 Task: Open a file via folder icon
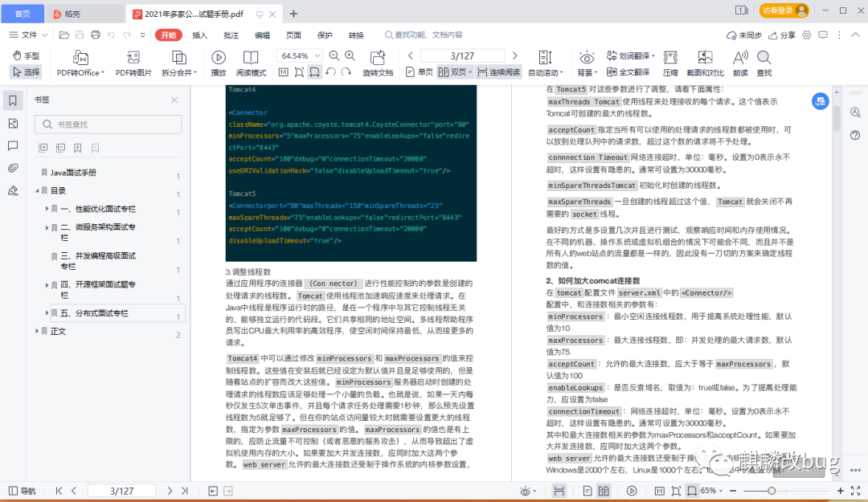(64, 35)
